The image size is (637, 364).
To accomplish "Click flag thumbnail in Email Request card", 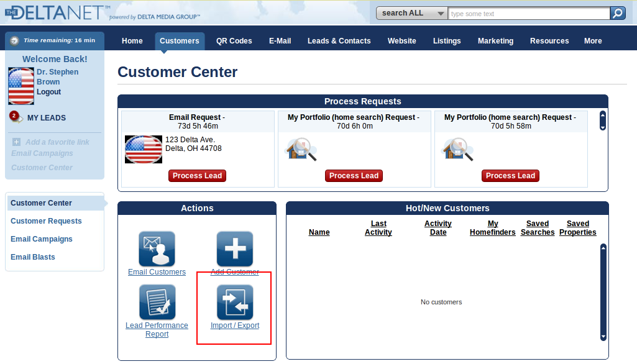I will [x=144, y=150].
